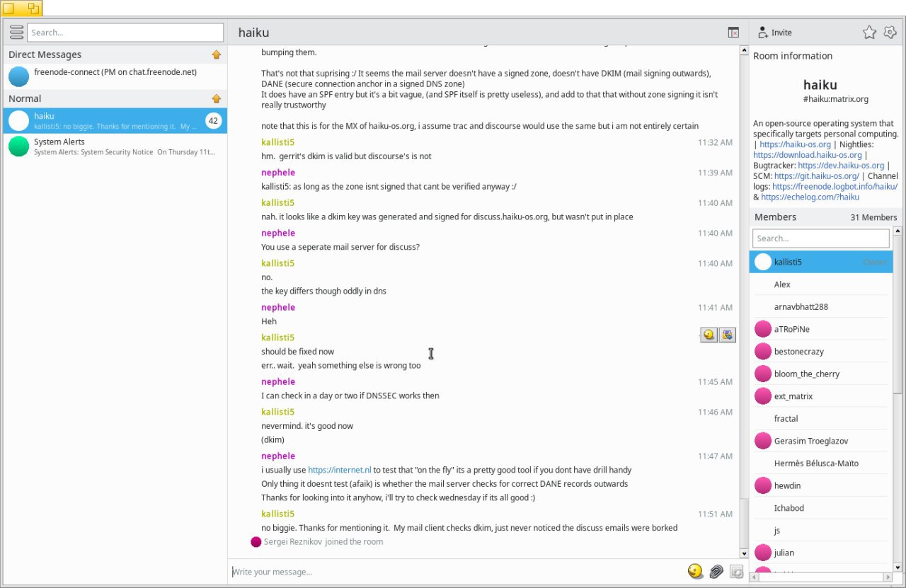The width and height of the screenshot is (906, 588).
Task: Click the 11:32 AM timestamp
Action: (715, 143)
